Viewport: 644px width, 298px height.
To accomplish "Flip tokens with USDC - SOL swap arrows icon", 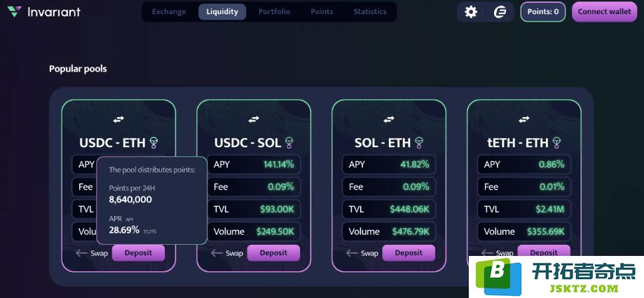I will point(254,120).
